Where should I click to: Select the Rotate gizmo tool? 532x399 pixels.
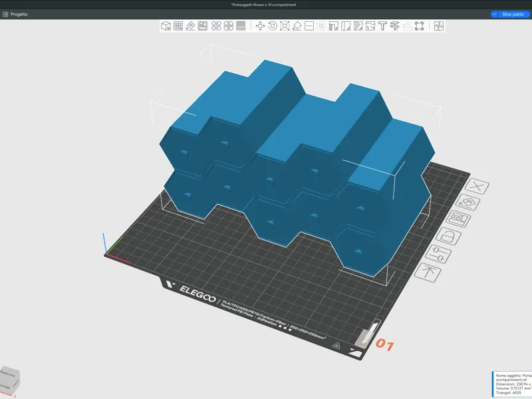coord(273,26)
